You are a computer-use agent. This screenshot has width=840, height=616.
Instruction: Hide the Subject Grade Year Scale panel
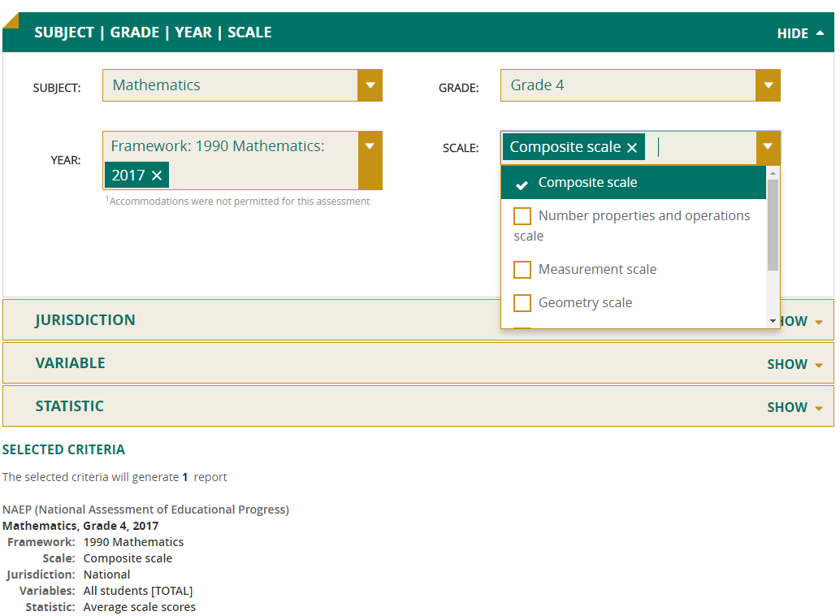800,33
